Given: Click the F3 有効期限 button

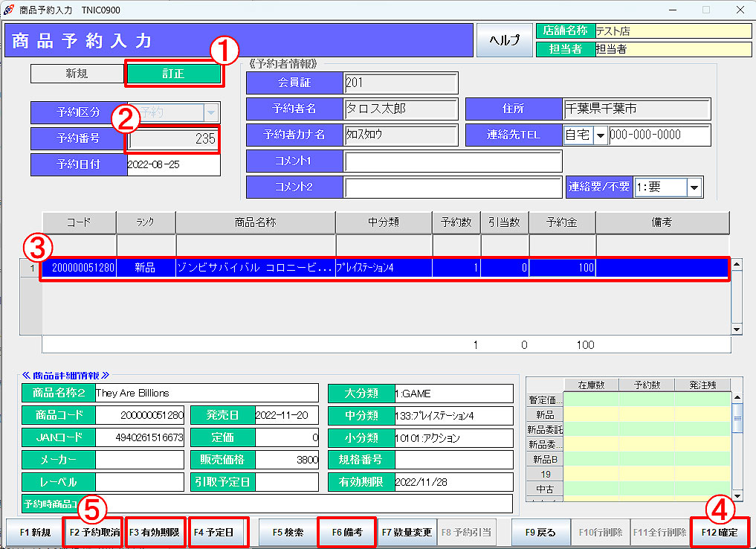Looking at the screenshot, I should 154,533.
